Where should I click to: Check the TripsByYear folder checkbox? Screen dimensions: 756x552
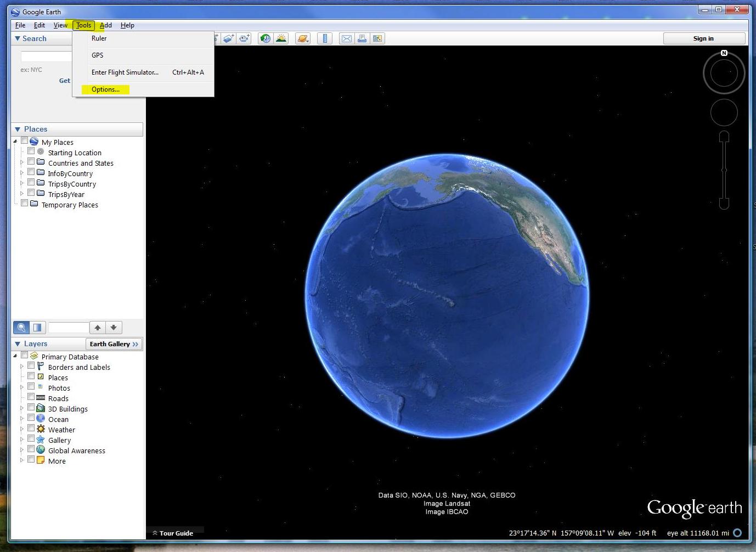pyautogui.click(x=31, y=193)
